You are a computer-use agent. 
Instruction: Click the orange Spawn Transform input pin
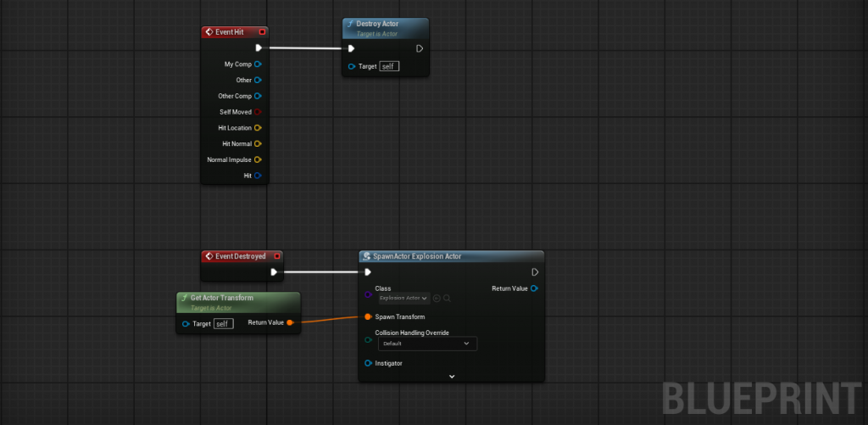[368, 316]
